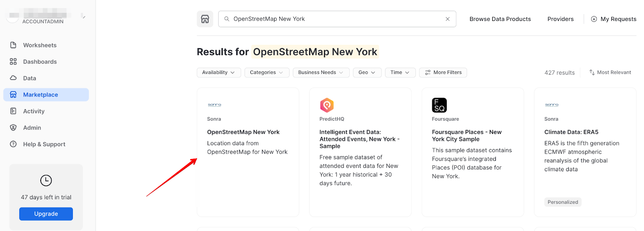Image resolution: width=644 pixels, height=231 pixels.
Task: Open the Geo filter dropdown
Action: pyautogui.click(x=367, y=72)
